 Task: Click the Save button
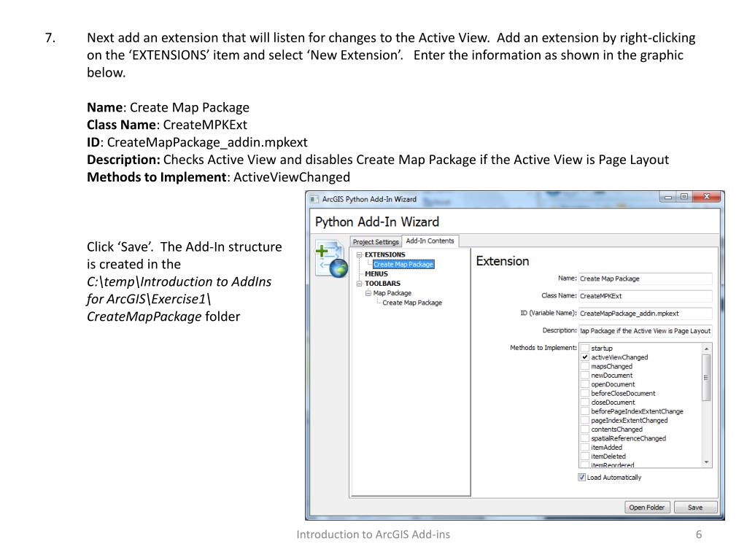click(695, 507)
